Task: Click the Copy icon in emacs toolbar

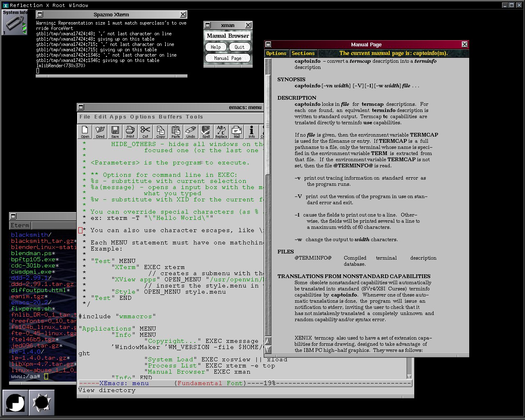Action: (x=160, y=132)
